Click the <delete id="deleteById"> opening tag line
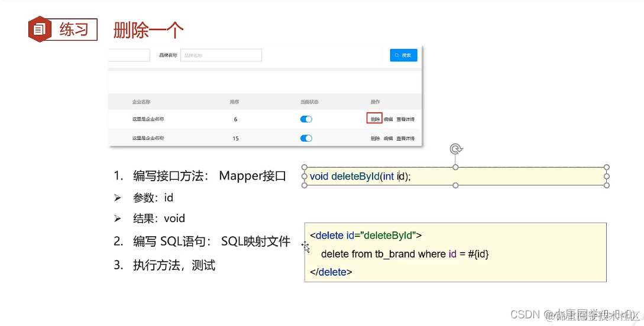Screen dimensions: 644x326 pyautogui.click(x=365, y=236)
